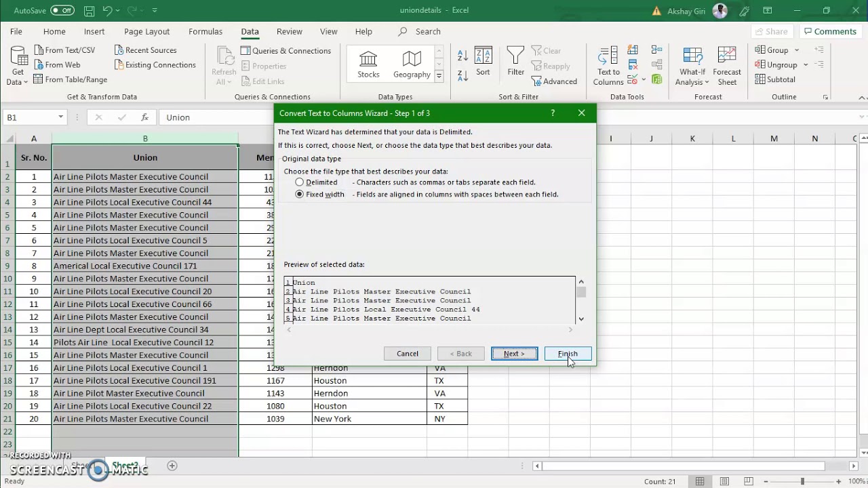Click the Refresh All icon
This screenshot has height=488, width=868.
click(224, 57)
